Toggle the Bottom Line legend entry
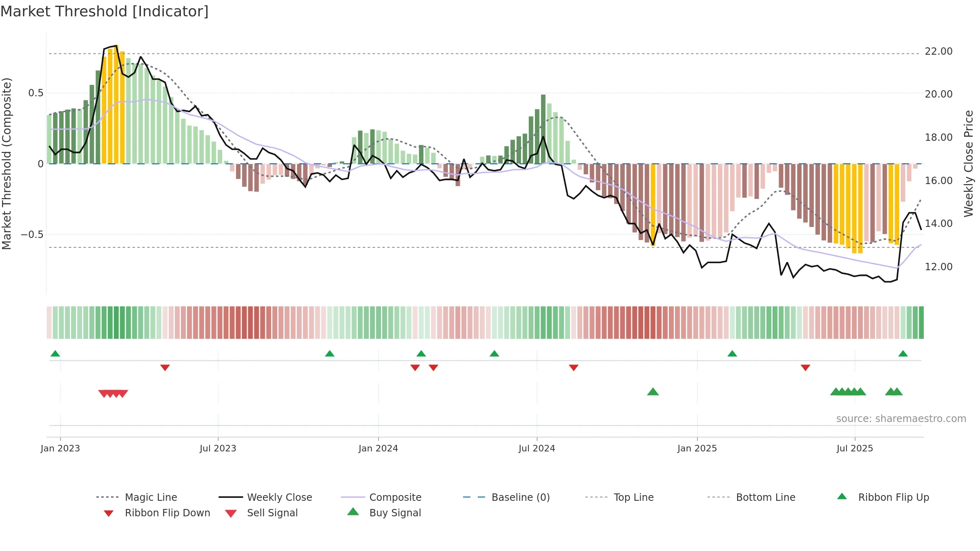This screenshot has height=551, width=980. 751,497
